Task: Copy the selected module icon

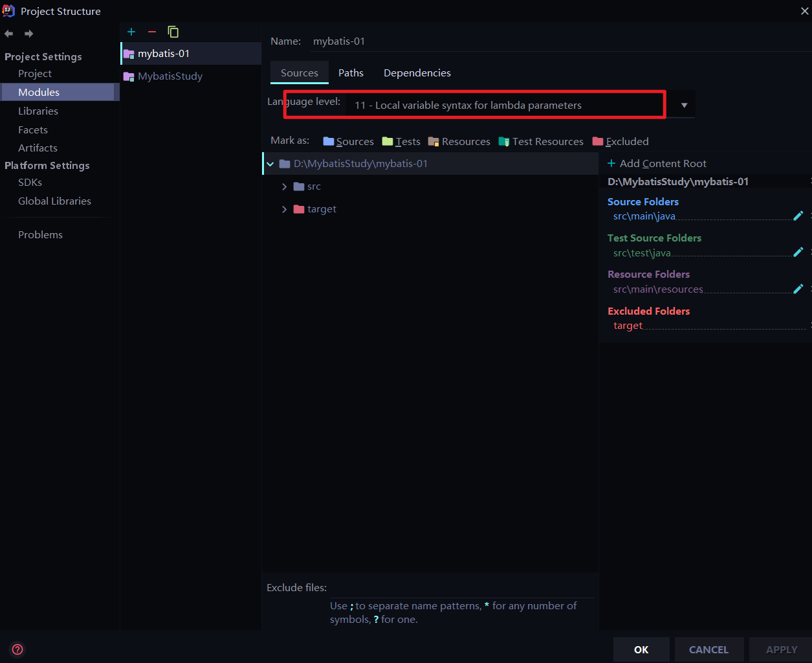Action: [x=173, y=32]
